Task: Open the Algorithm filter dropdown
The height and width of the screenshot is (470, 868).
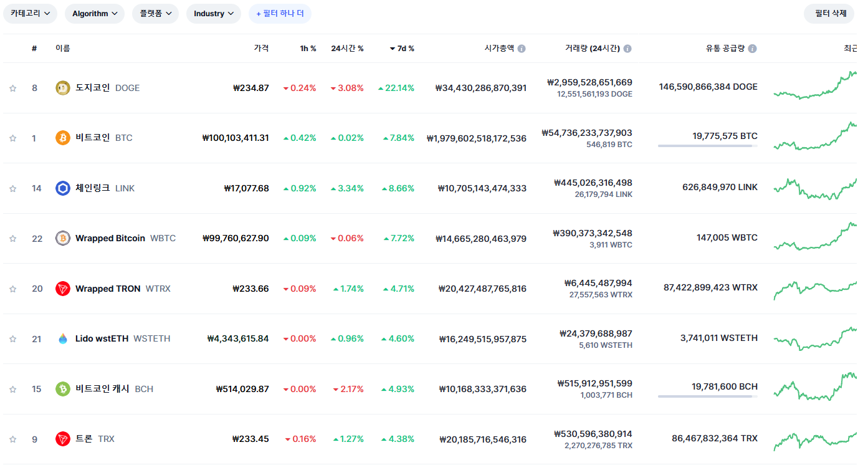Action: tap(95, 14)
